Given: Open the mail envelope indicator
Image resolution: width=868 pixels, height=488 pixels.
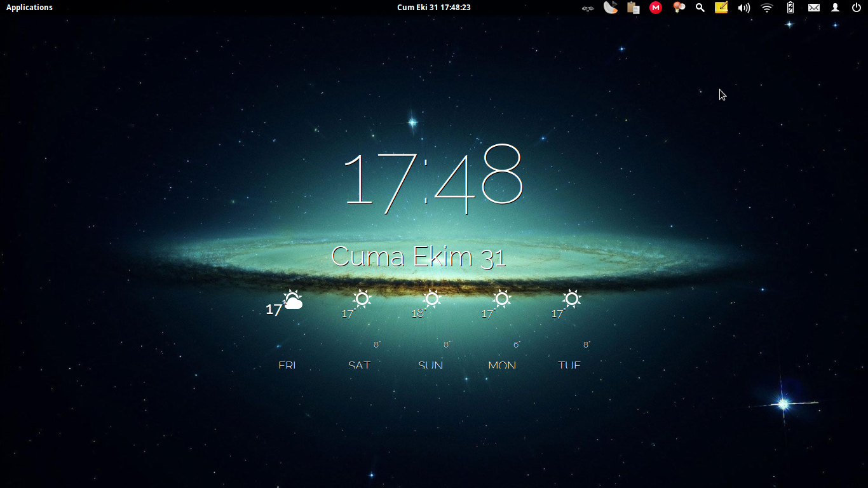Looking at the screenshot, I should pyautogui.click(x=814, y=8).
